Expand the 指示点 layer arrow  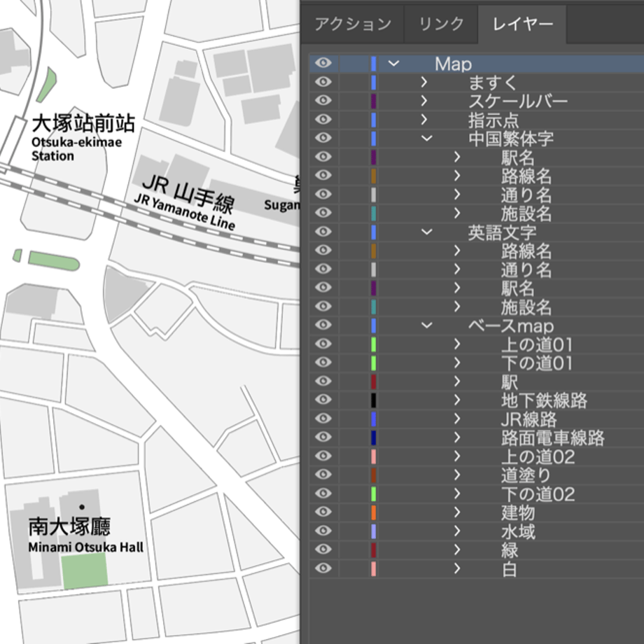click(424, 120)
